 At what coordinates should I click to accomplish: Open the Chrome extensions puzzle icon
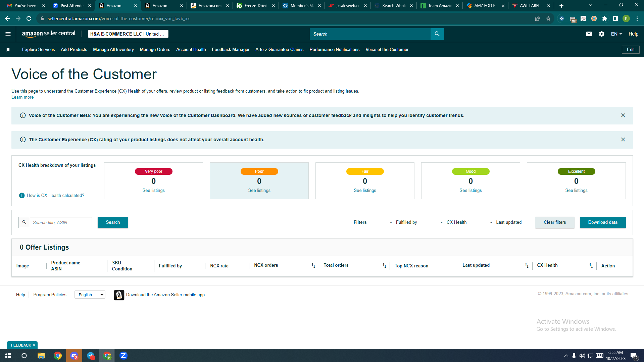pos(605,18)
